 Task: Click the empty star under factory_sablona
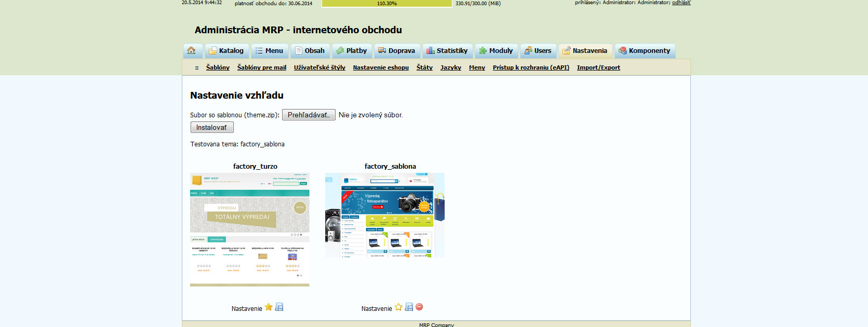398,307
